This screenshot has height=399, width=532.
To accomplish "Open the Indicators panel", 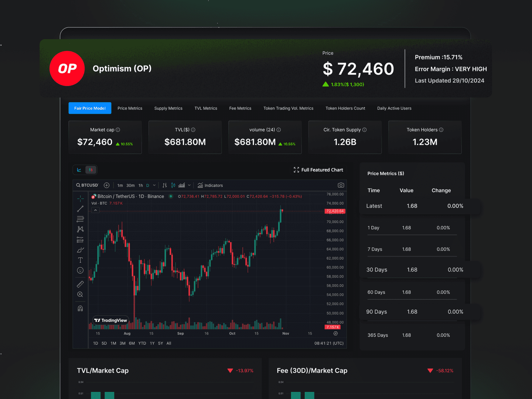I will pyautogui.click(x=210, y=185).
